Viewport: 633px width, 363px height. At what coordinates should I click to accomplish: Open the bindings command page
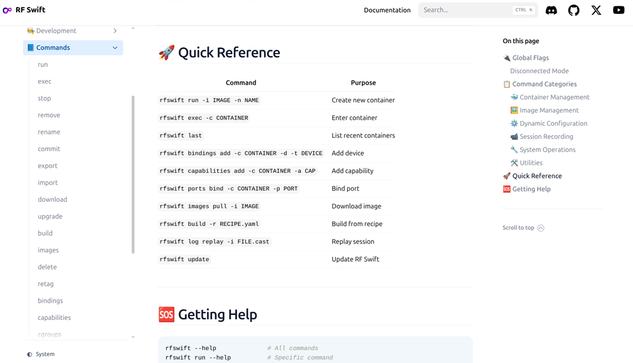tap(50, 301)
